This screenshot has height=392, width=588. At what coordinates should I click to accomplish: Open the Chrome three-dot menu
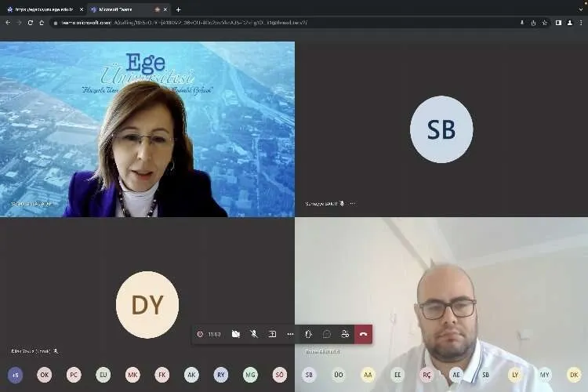(x=581, y=23)
